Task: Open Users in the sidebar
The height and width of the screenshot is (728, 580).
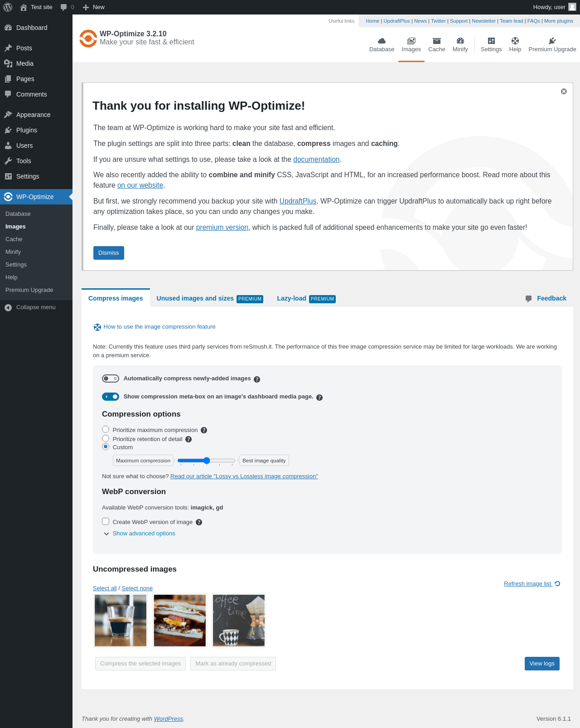Action: click(36, 146)
